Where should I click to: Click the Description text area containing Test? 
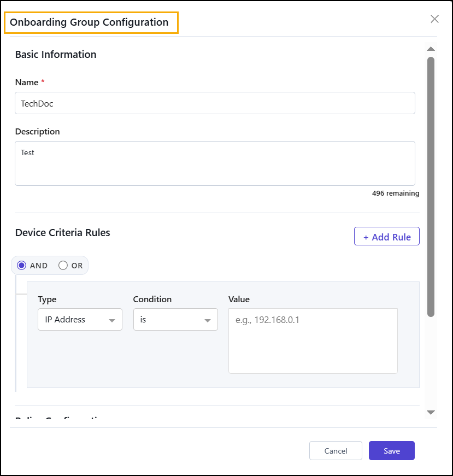point(215,163)
